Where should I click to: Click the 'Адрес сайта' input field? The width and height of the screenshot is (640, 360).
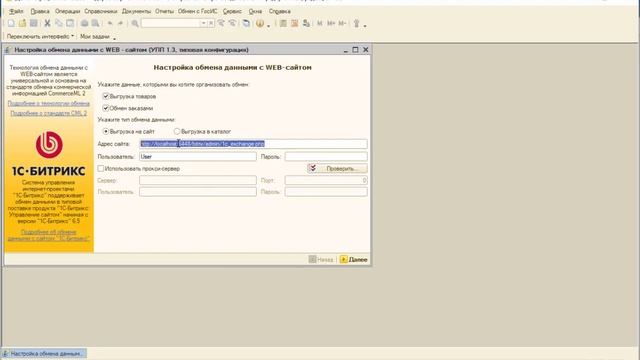point(253,144)
